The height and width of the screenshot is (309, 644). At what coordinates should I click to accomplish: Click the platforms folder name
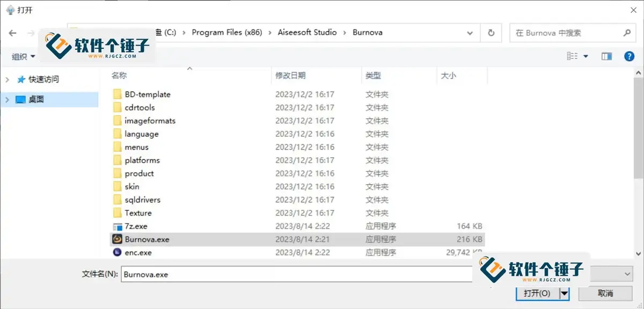142,160
